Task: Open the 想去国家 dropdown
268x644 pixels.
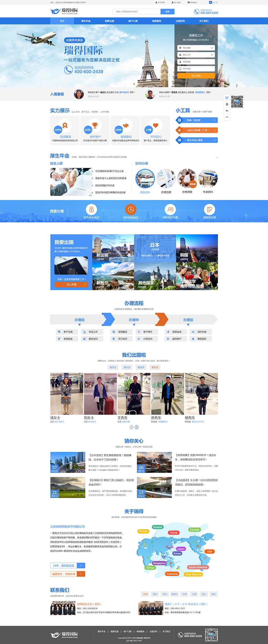Action: click(196, 48)
